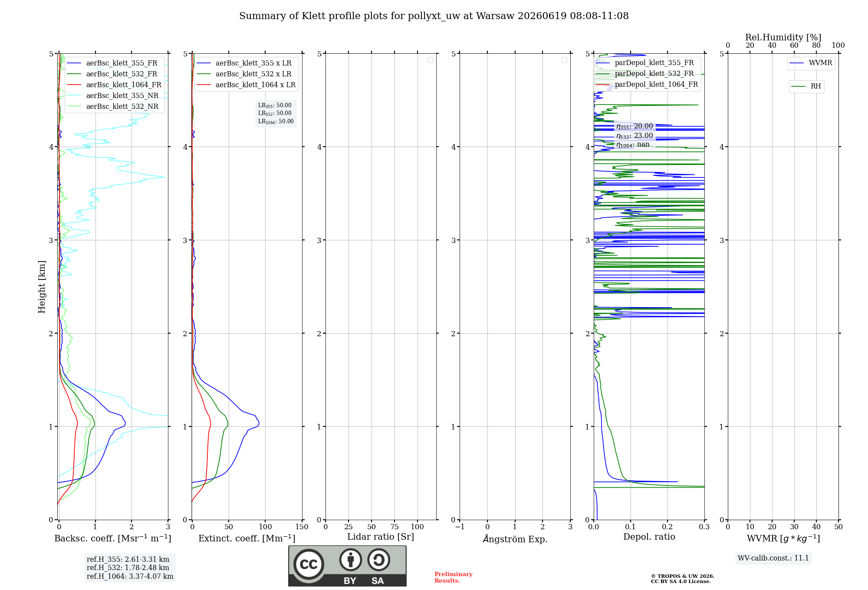Image resolution: width=868 pixels, height=590 pixels.
Task: Click the Extinct. coeff. axis label
Action: click(x=247, y=538)
